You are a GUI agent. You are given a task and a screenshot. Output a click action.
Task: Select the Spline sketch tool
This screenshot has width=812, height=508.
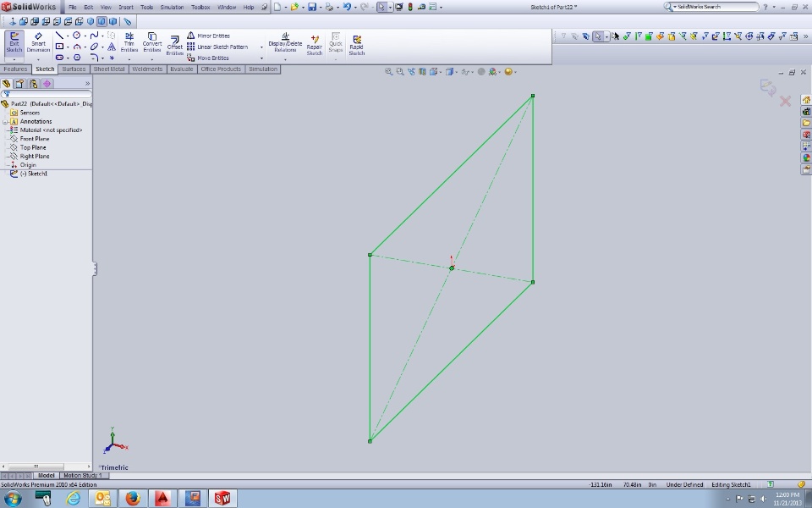pyautogui.click(x=94, y=36)
